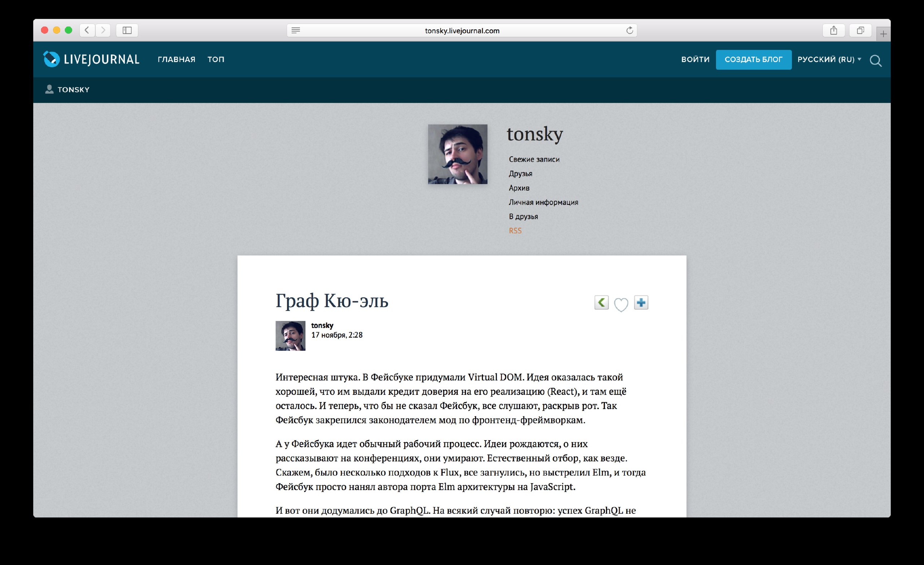Open the ТОП menu item

point(216,59)
